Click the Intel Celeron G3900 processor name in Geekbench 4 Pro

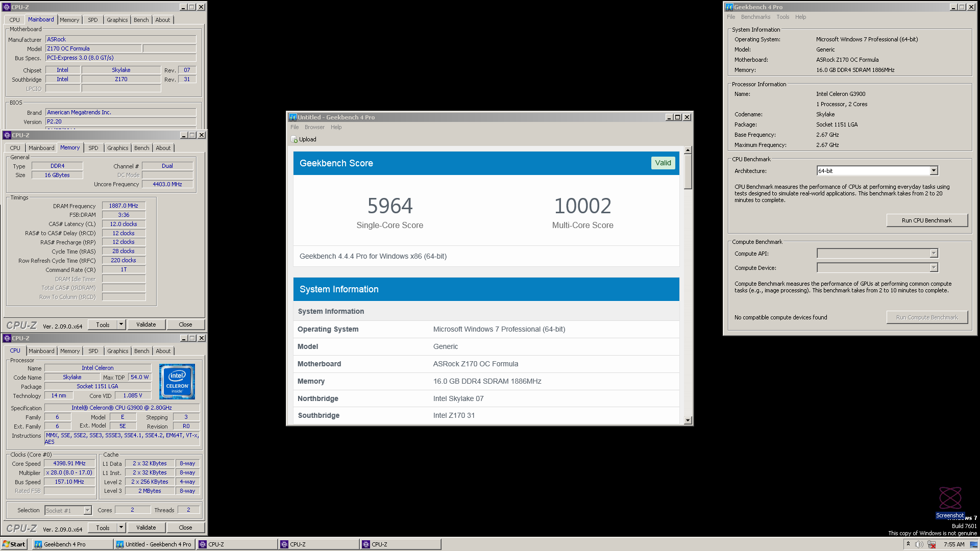(841, 94)
